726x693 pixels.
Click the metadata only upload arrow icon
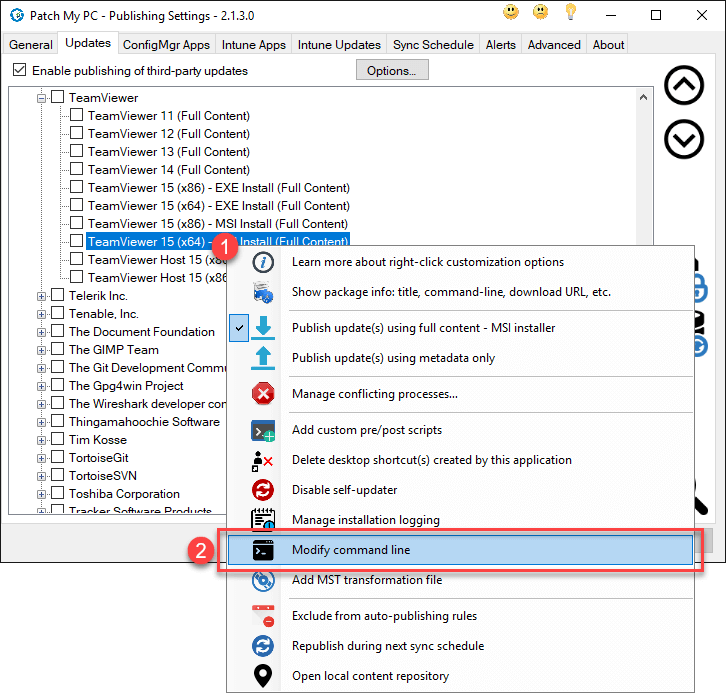tap(263, 358)
